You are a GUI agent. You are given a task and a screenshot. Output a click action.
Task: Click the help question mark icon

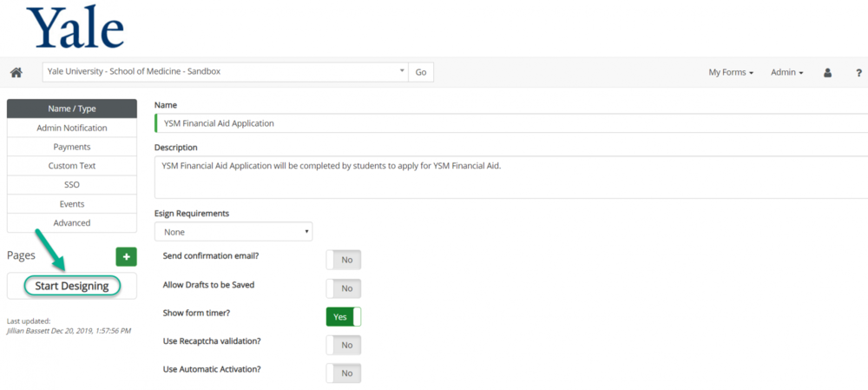tap(858, 72)
